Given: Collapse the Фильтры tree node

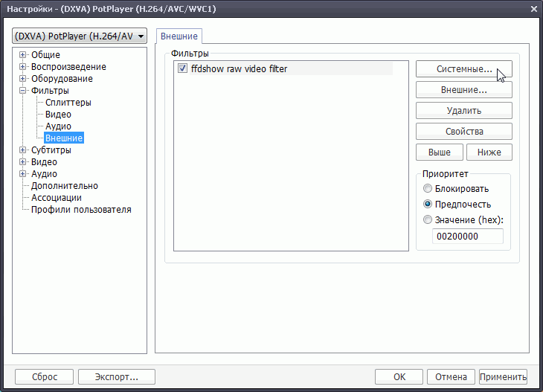Looking at the screenshot, I should pos(23,91).
